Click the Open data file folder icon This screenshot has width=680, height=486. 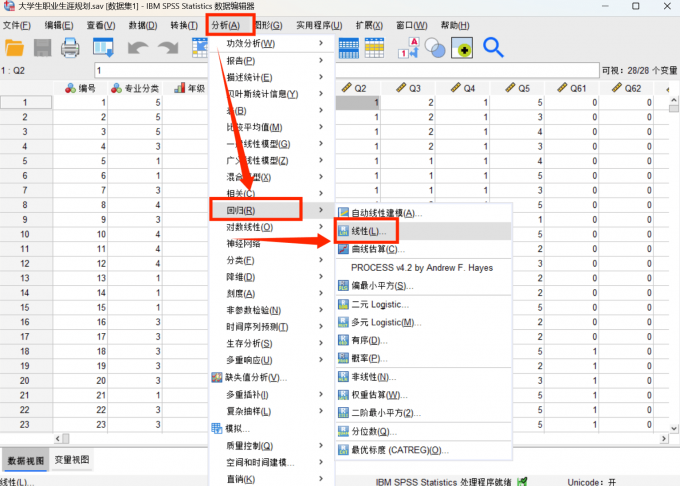(14, 48)
